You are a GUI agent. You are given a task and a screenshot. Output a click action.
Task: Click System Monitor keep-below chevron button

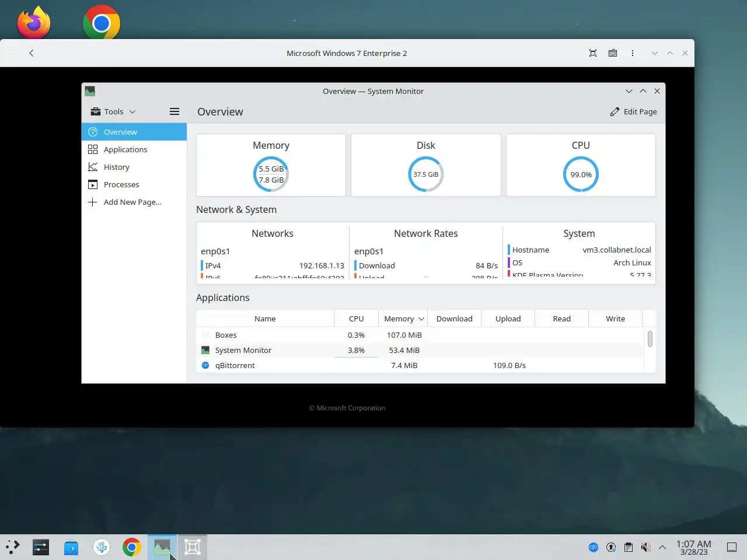[x=629, y=91]
